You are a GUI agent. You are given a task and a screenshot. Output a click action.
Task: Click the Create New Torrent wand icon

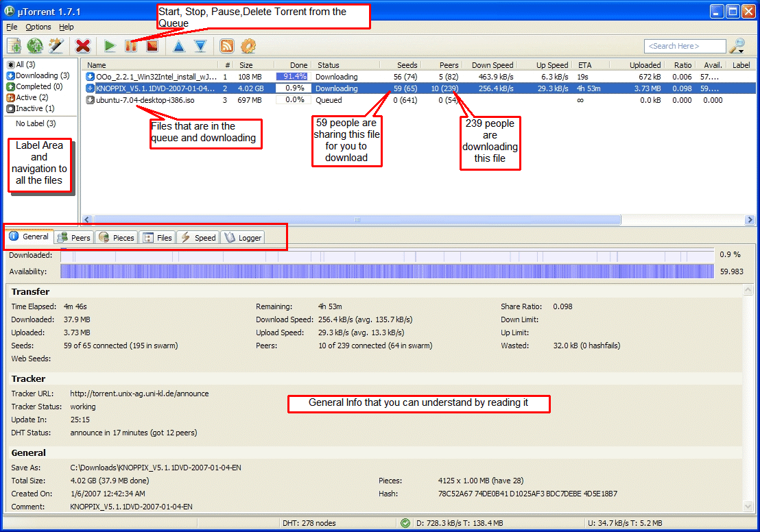click(x=56, y=46)
